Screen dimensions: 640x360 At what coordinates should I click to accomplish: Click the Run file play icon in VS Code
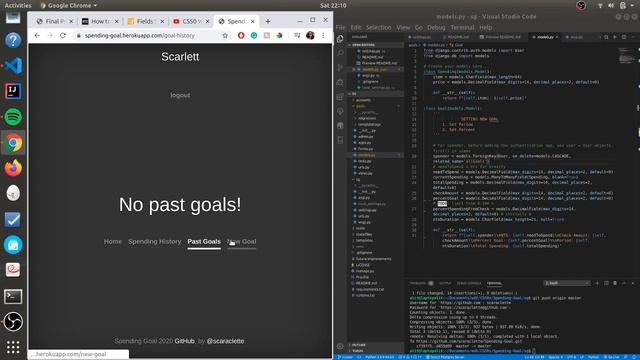click(x=615, y=37)
